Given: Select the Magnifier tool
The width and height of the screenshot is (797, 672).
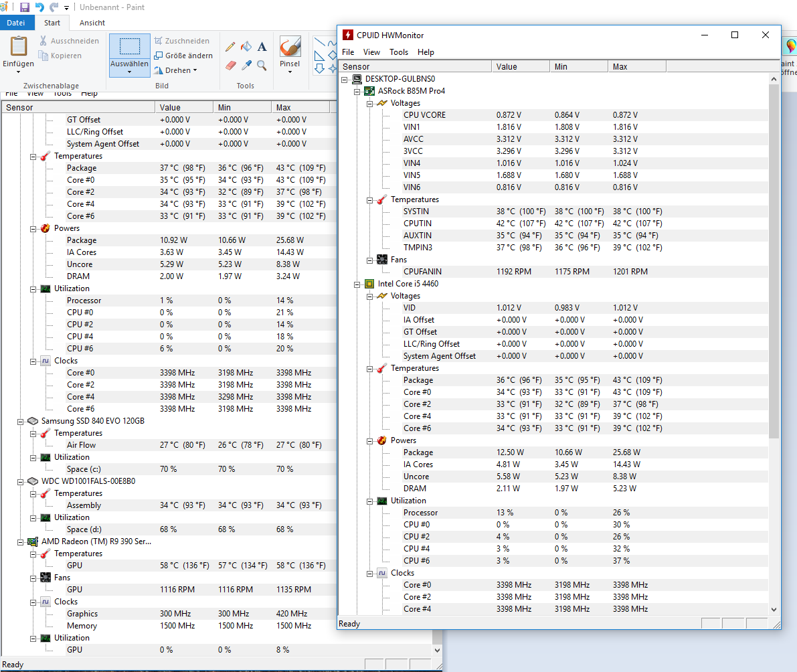Looking at the screenshot, I should [x=262, y=65].
